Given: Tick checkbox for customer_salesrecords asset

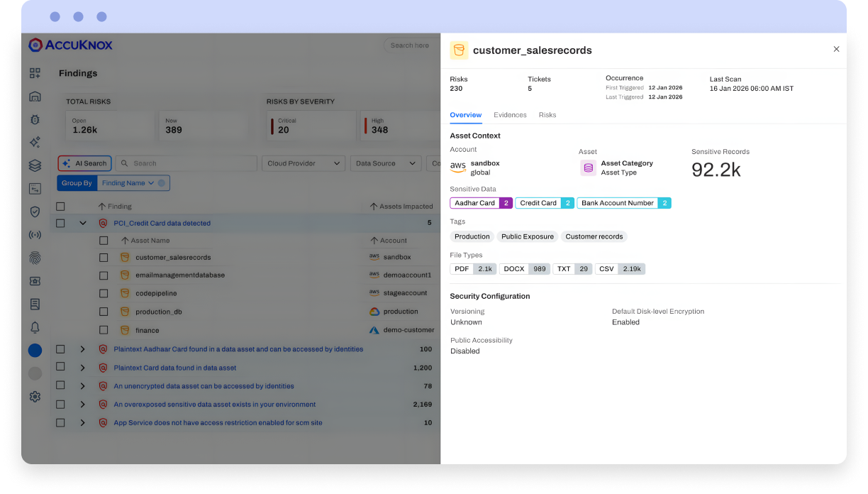Looking at the screenshot, I should coord(104,257).
